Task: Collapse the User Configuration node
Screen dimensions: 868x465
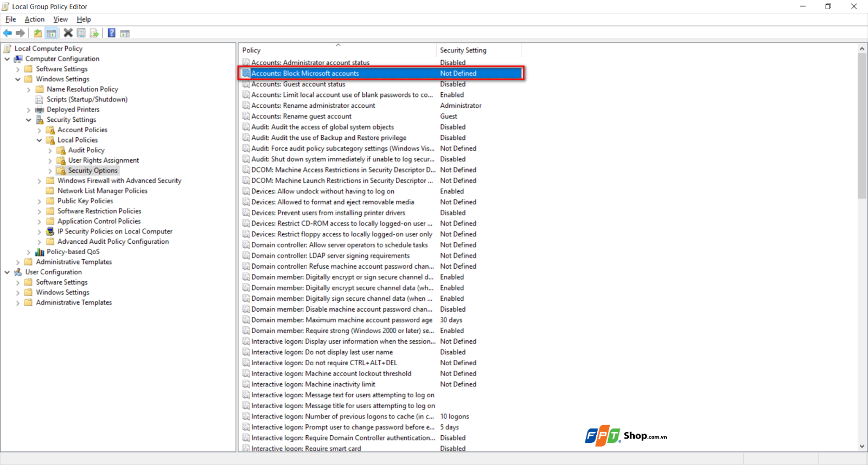Action: [7, 272]
